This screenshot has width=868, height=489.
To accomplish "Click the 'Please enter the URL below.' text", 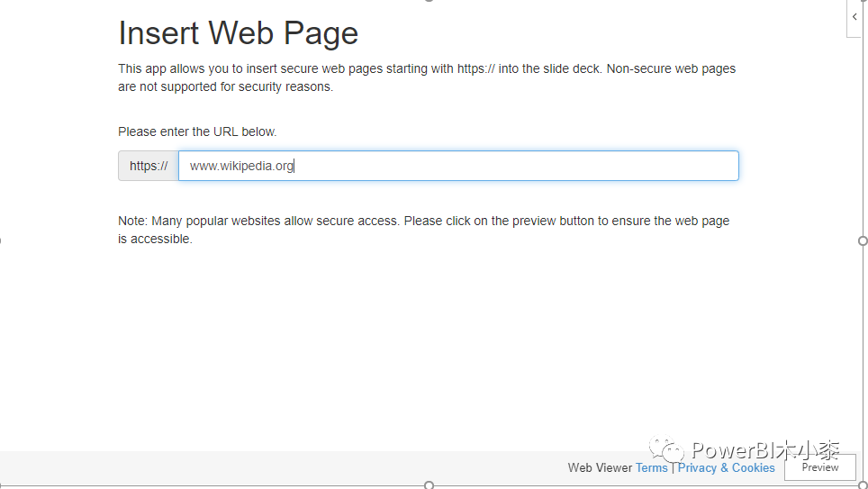I will point(197,131).
